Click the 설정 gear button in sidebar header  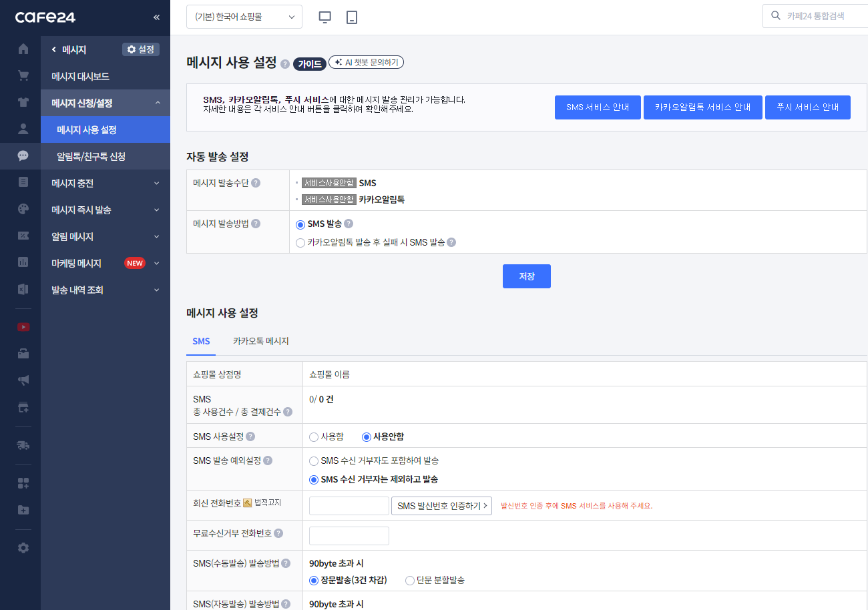click(141, 49)
